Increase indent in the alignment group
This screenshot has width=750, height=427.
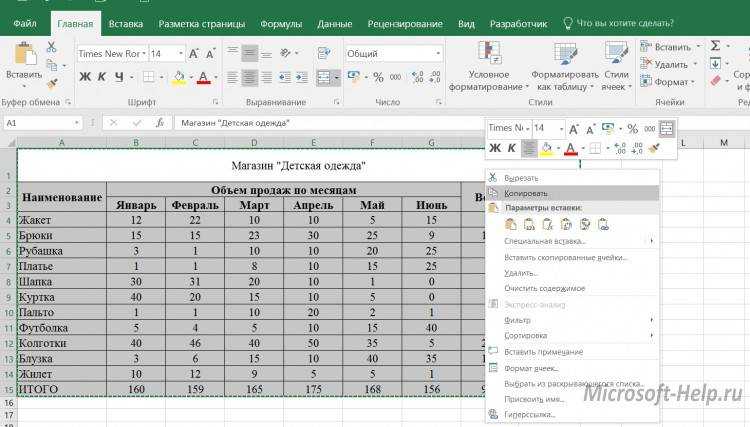tap(302, 77)
